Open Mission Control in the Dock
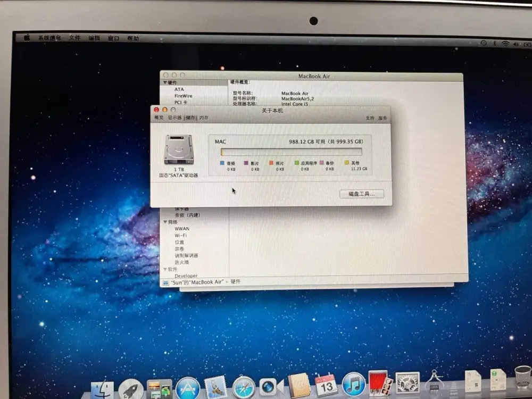 159,389
